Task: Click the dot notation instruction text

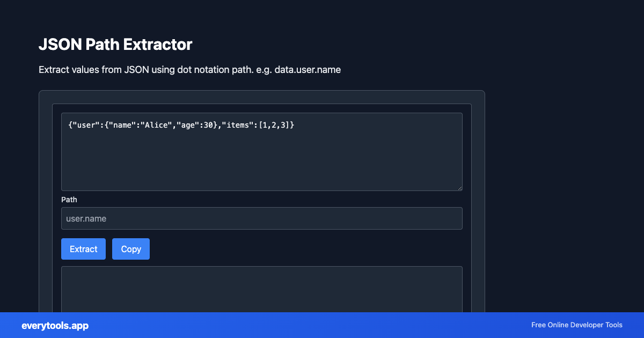Action: 189,69
